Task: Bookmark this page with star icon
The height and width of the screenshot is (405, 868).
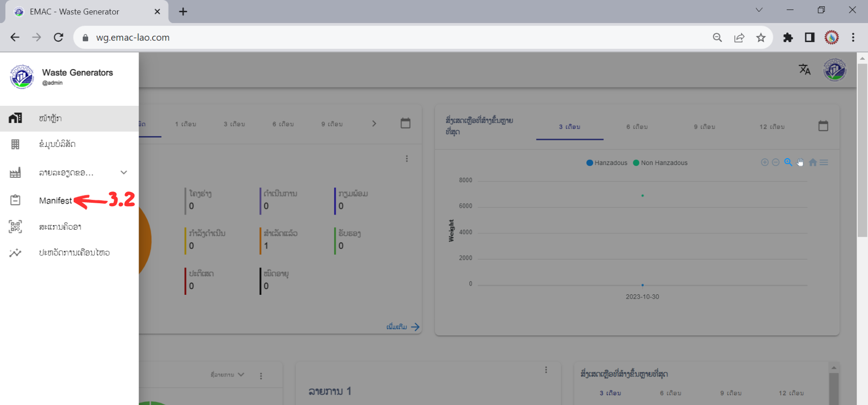Action: (761, 38)
